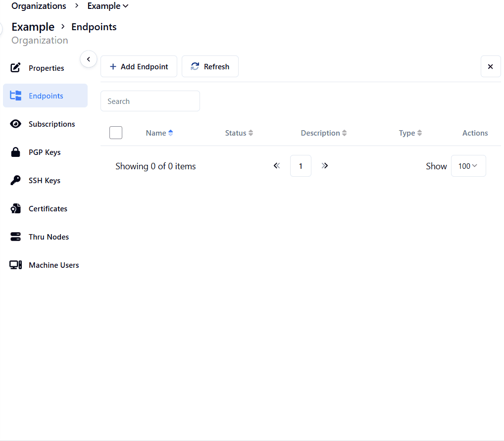
Task: Click inside the Search field
Action: (x=150, y=101)
